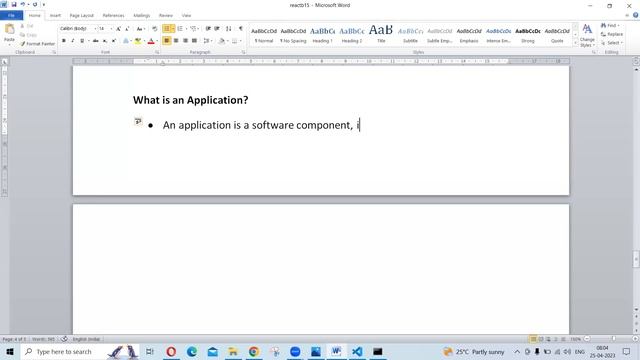Open the Line Spacing dropdown

click(x=207, y=41)
